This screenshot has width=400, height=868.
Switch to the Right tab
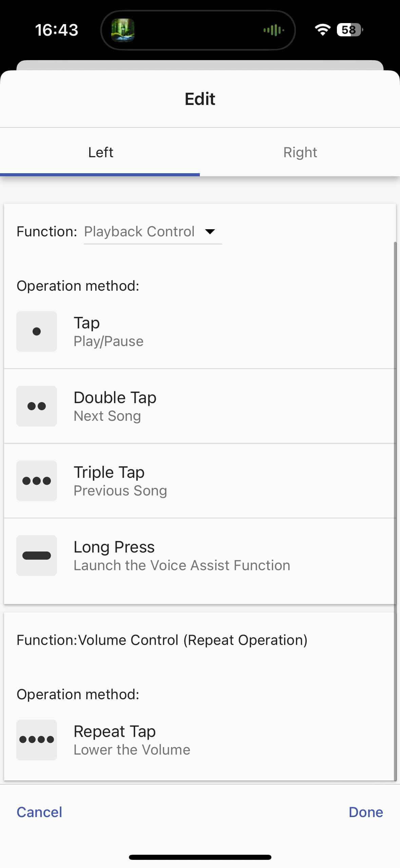pos(300,152)
